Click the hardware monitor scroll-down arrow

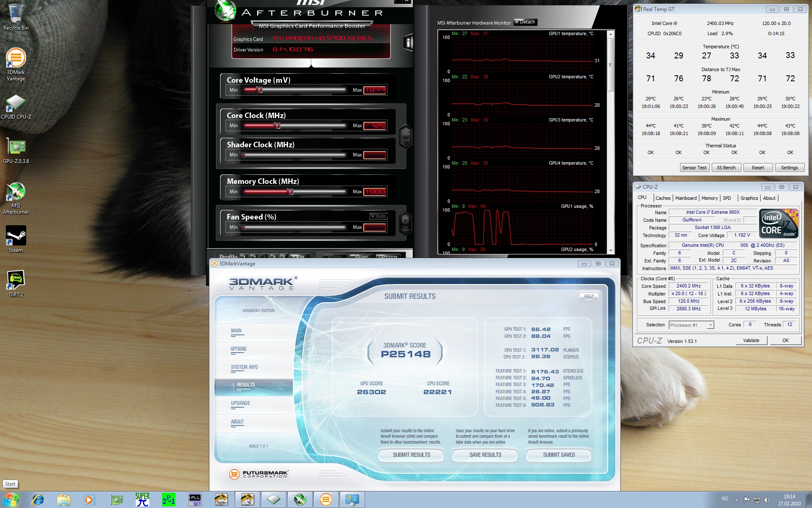610,250
